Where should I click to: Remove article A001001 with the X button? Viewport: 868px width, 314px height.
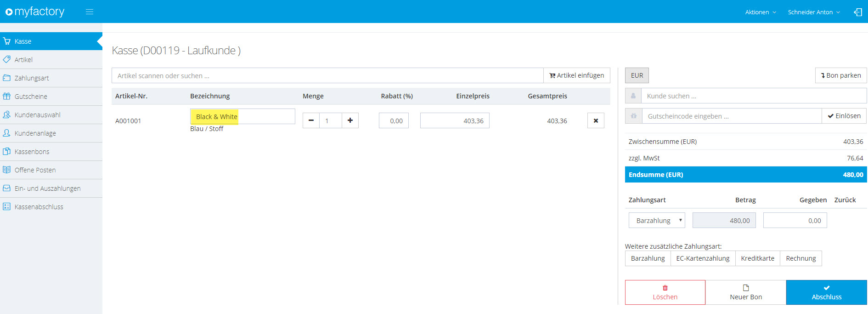pyautogui.click(x=596, y=120)
